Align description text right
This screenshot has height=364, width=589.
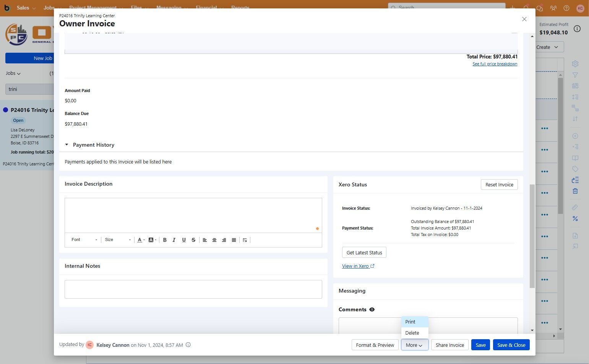[224, 240]
